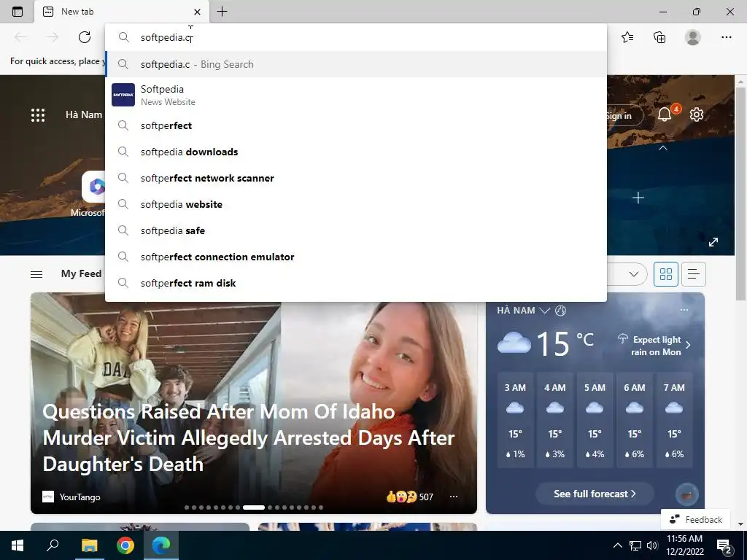Screen dimensions: 747x560
Task: Add a quick link site with plus
Action: [638, 198]
